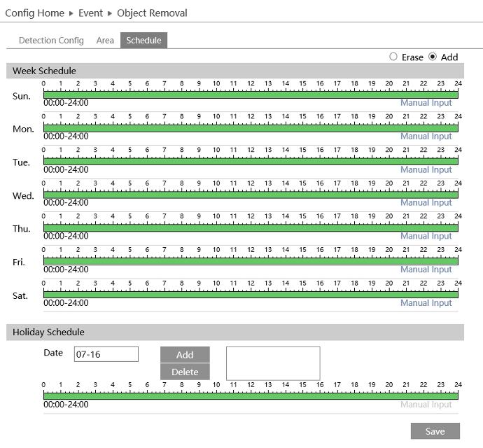Click Manual Input for Thursday

click(426, 236)
